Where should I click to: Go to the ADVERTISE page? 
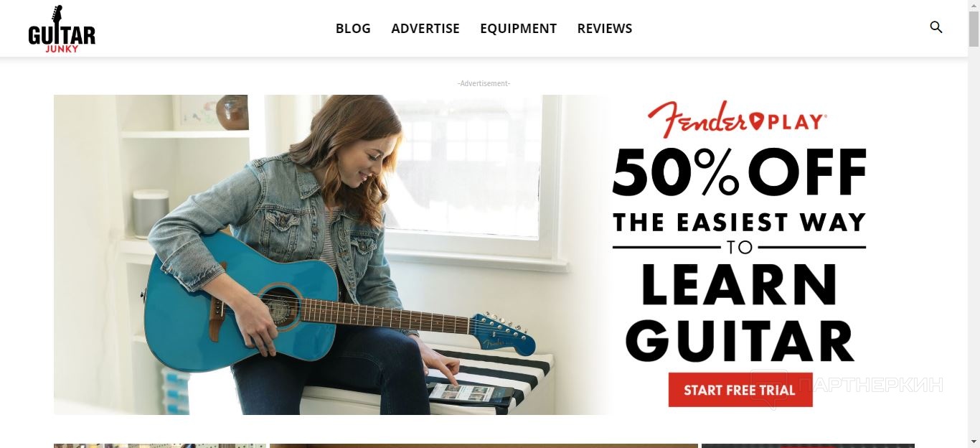coord(425,29)
